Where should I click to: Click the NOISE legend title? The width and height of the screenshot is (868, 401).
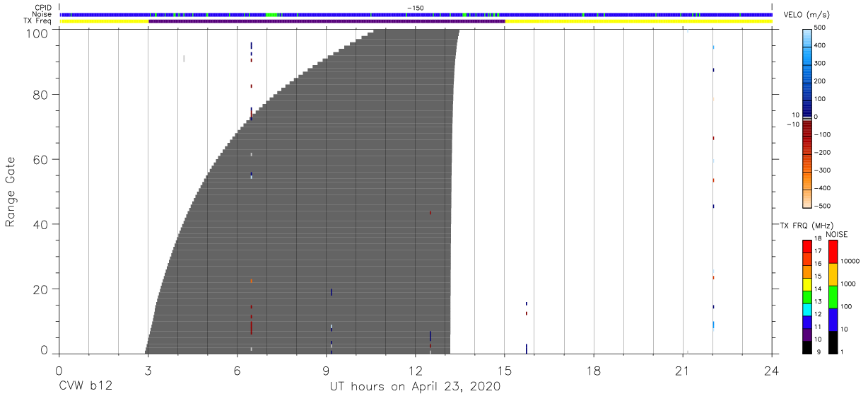(x=836, y=234)
